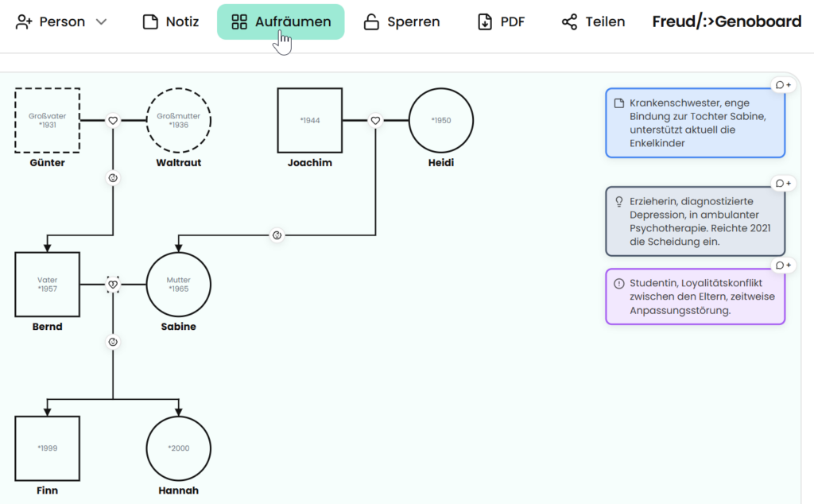Select broken heart icon between Bernd and Sabine
The height and width of the screenshot is (504, 814).
coord(113,285)
